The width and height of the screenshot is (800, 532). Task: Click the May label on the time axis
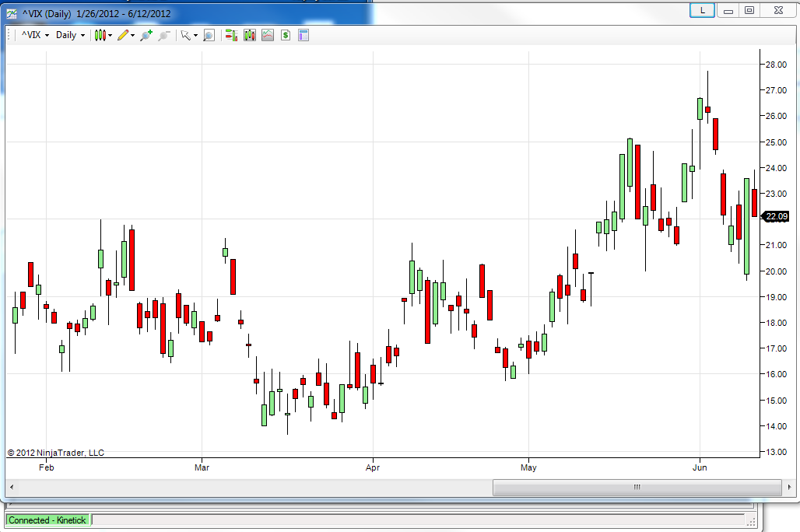[528, 467]
